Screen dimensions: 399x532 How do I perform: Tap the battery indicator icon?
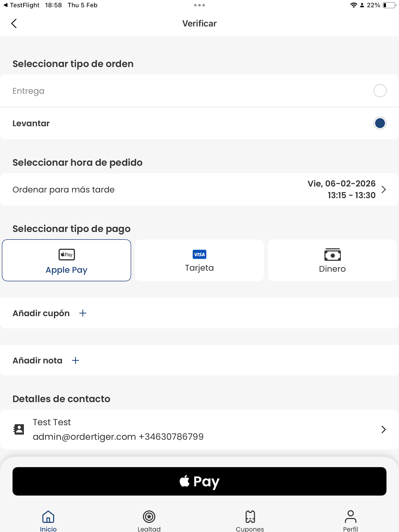(x=389, y=5)
